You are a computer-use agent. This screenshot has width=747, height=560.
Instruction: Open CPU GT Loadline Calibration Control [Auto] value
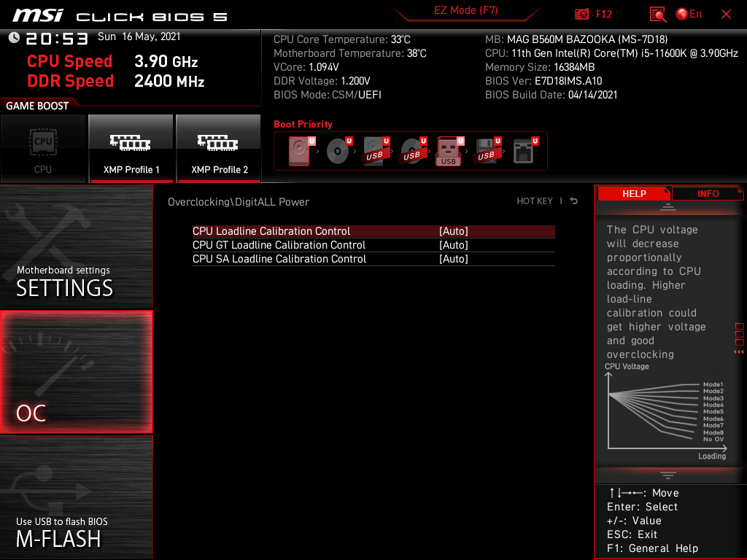click(x=454, y=245)
